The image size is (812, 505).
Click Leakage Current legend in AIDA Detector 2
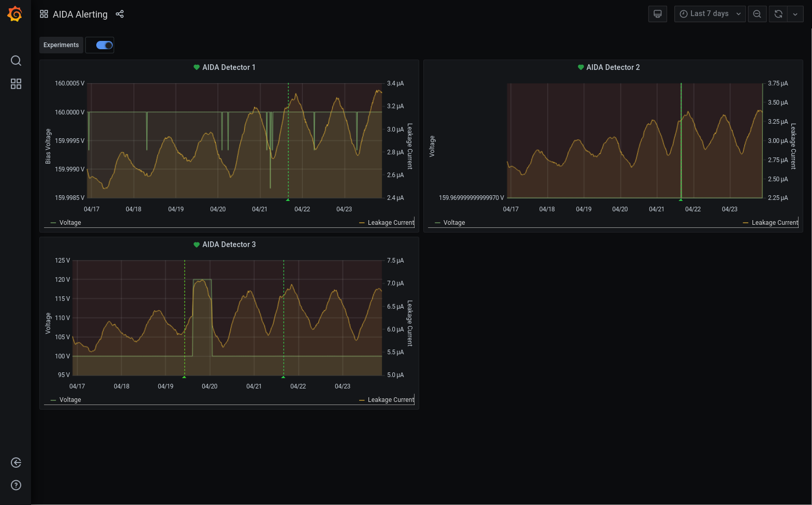pyautogui.click(x=775, y=223)
